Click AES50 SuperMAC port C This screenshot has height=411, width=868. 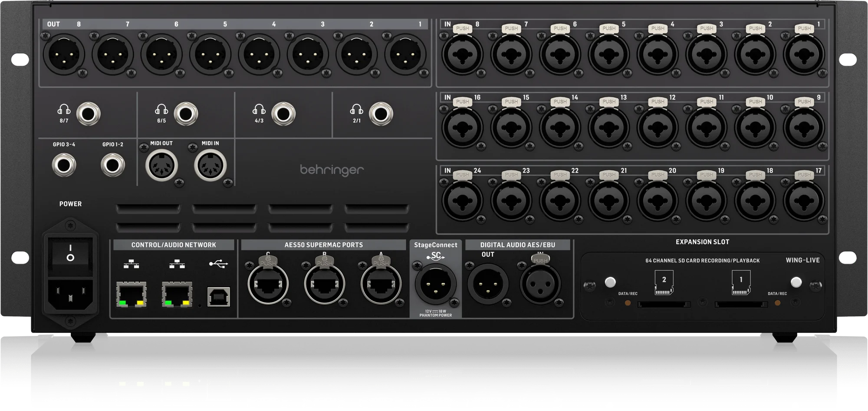pyautogui.click(x=268, y=284)
